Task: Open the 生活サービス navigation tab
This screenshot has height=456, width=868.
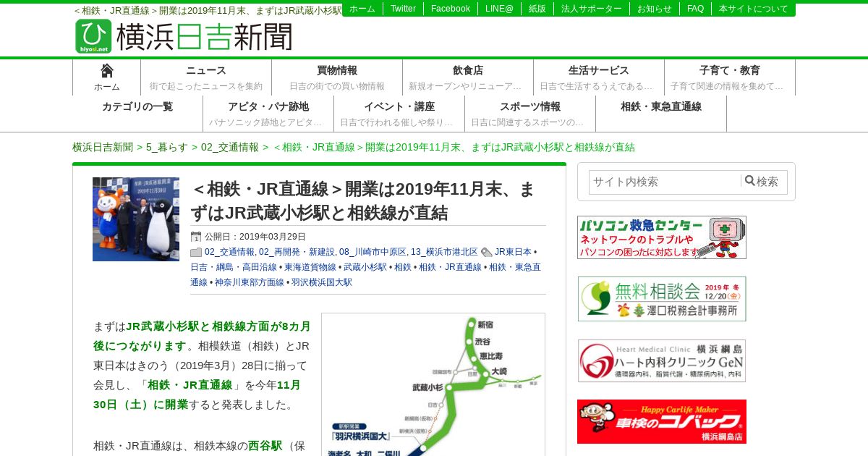Action: click(x=599, y=77)
